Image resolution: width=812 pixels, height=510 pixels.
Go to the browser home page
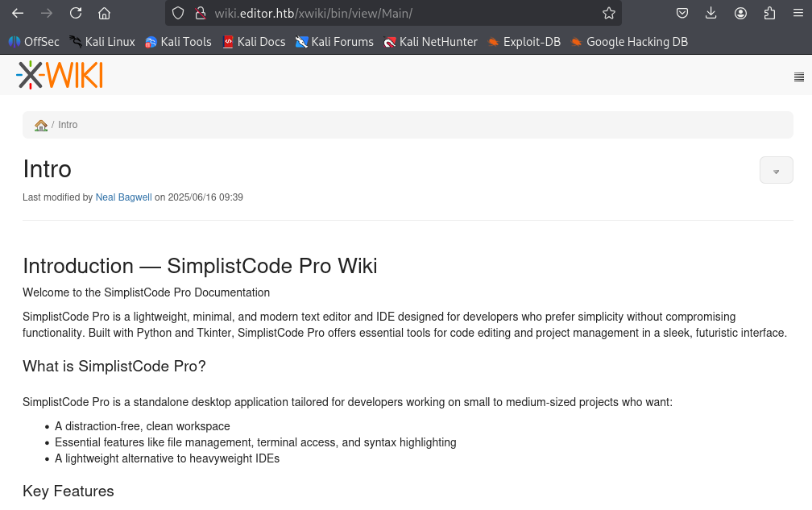point(104,13)
